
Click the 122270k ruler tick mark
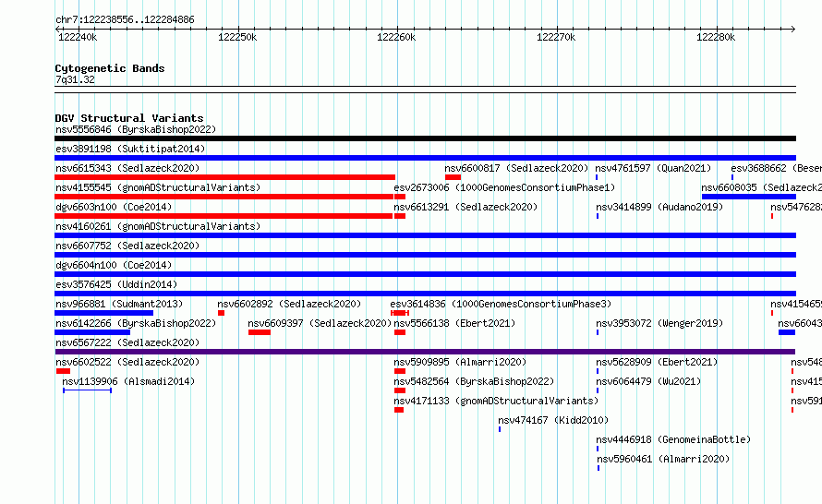(x=557, y=29)
